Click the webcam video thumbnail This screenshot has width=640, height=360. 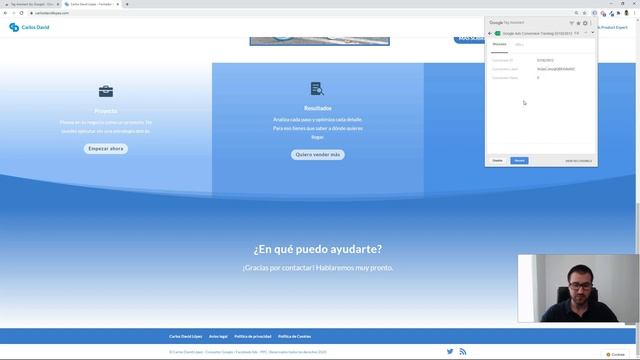click(578, 289)
